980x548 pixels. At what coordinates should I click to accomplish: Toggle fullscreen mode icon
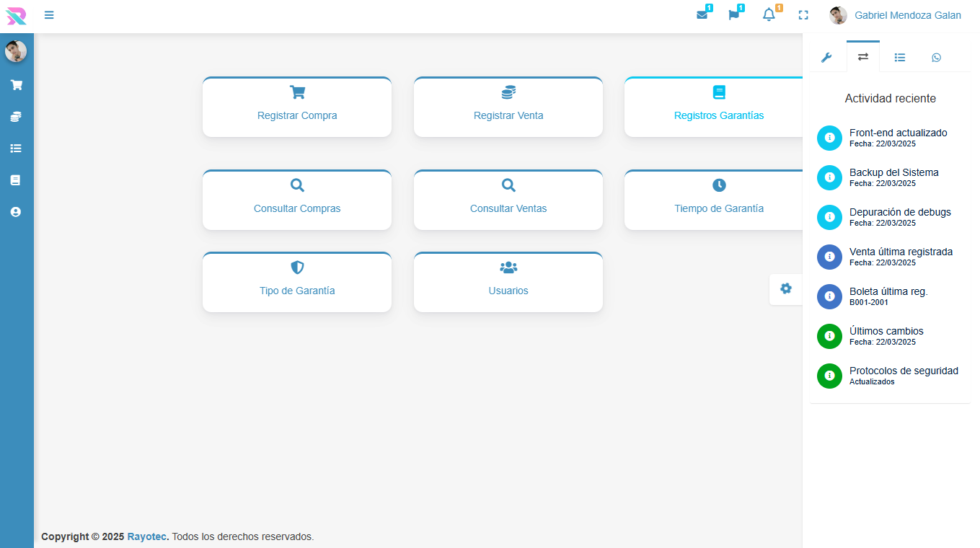coord(803,15)
